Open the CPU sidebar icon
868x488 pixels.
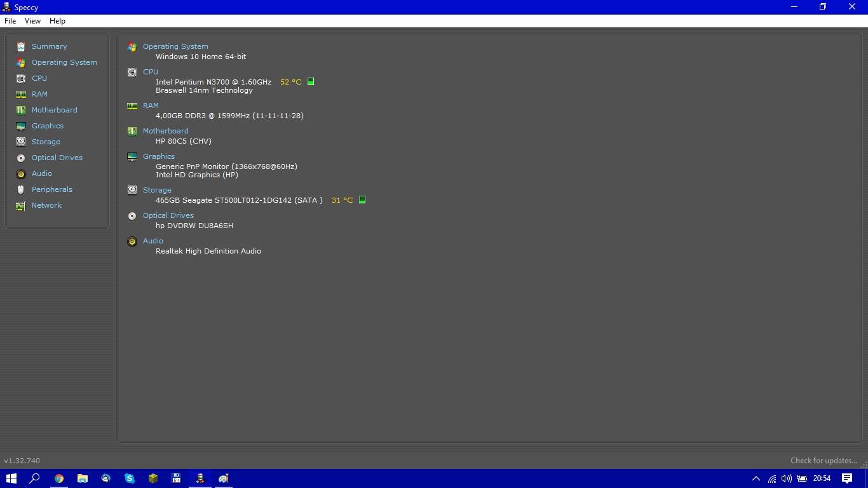[x=21, y=78]
